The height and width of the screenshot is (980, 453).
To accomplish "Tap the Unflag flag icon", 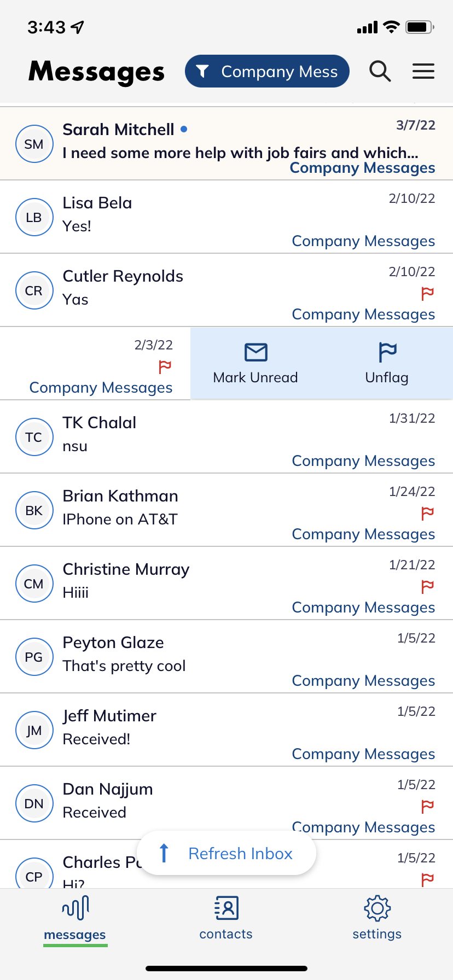I will [x=387, y=353].
